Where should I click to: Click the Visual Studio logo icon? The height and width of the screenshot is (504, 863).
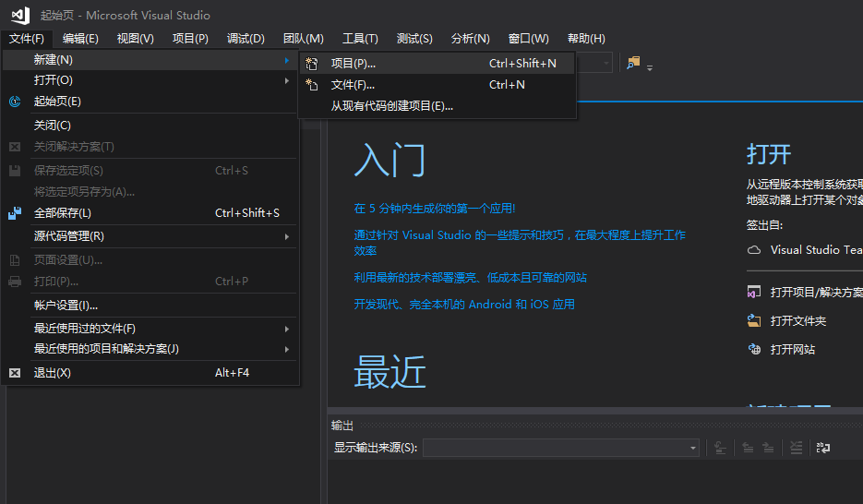click(x=21, y=15)
